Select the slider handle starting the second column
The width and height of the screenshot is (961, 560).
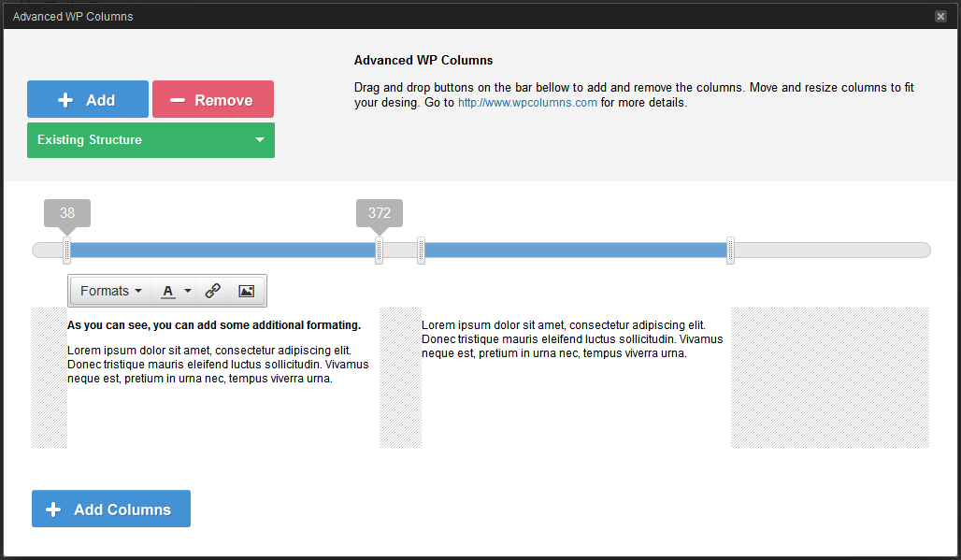(x=421, y=251)
